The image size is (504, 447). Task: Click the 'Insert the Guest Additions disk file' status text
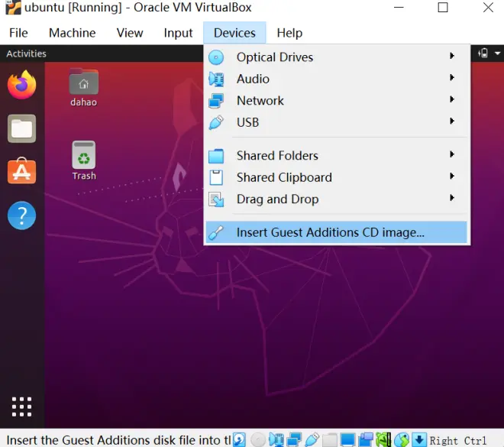118,440
